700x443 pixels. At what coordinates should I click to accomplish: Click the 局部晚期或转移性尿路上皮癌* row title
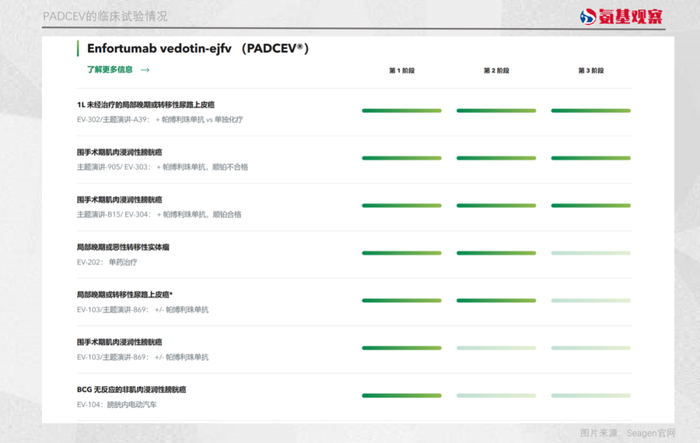[x=125, y=295]
